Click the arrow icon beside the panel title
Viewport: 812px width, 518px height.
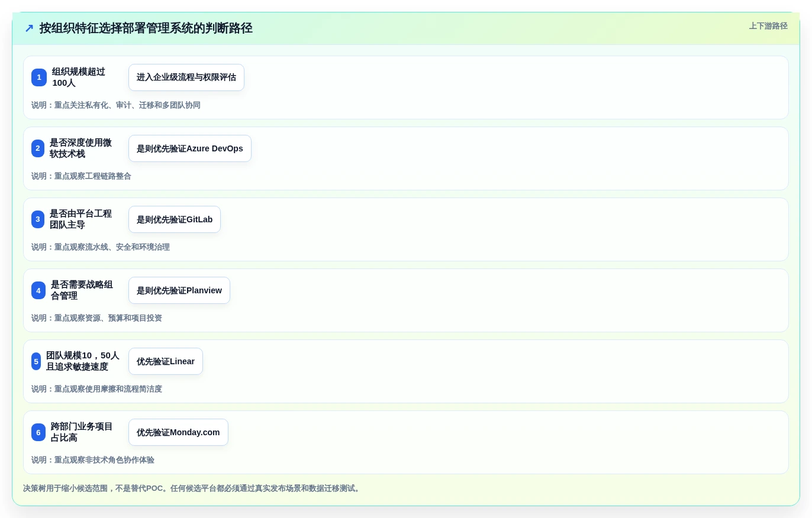(x=29, y=28)
